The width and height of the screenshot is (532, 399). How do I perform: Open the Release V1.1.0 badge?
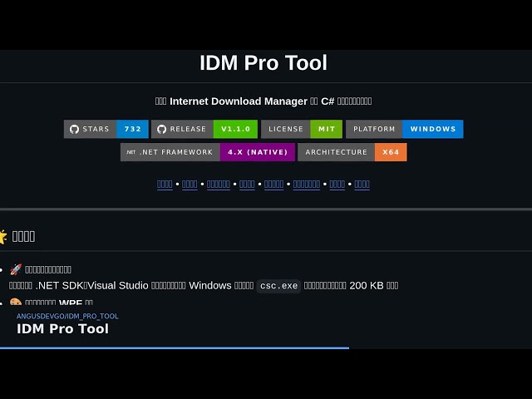click(204, 129)
